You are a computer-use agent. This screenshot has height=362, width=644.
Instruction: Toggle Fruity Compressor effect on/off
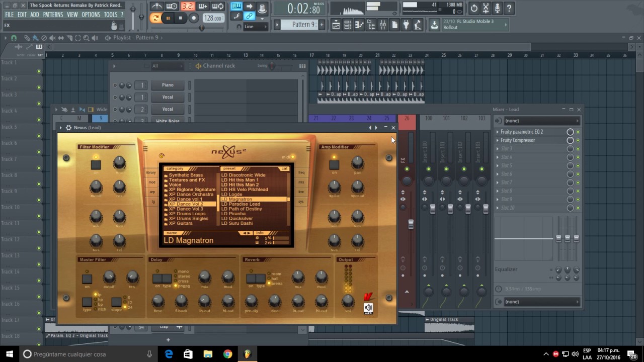tap(570, 140)
